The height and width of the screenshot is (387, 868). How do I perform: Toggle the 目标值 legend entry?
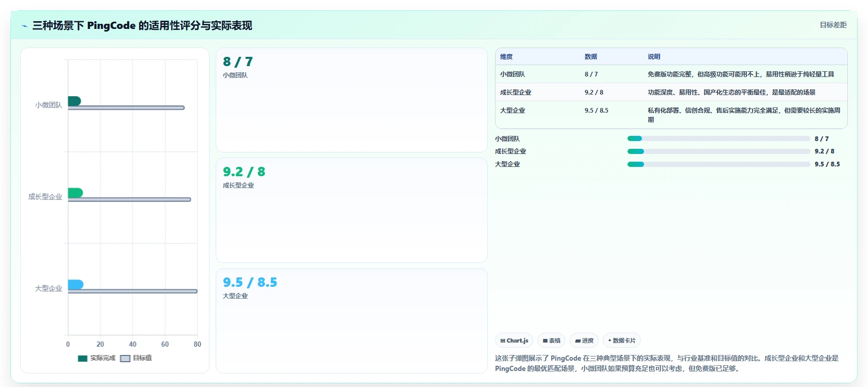coord(136,358)
